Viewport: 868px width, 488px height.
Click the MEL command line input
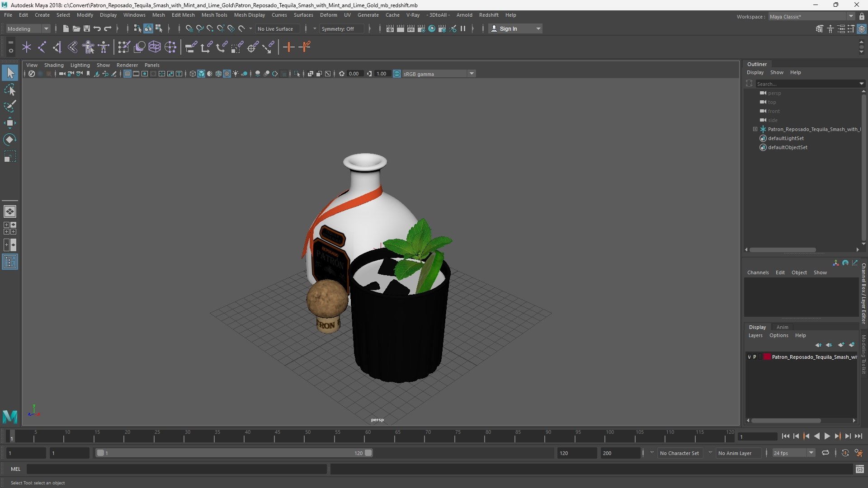click(176, 469)
